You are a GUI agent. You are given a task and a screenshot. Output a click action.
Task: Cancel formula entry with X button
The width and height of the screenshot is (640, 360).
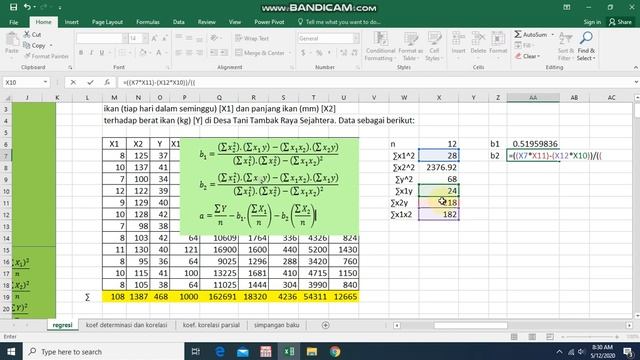[73, 82]
